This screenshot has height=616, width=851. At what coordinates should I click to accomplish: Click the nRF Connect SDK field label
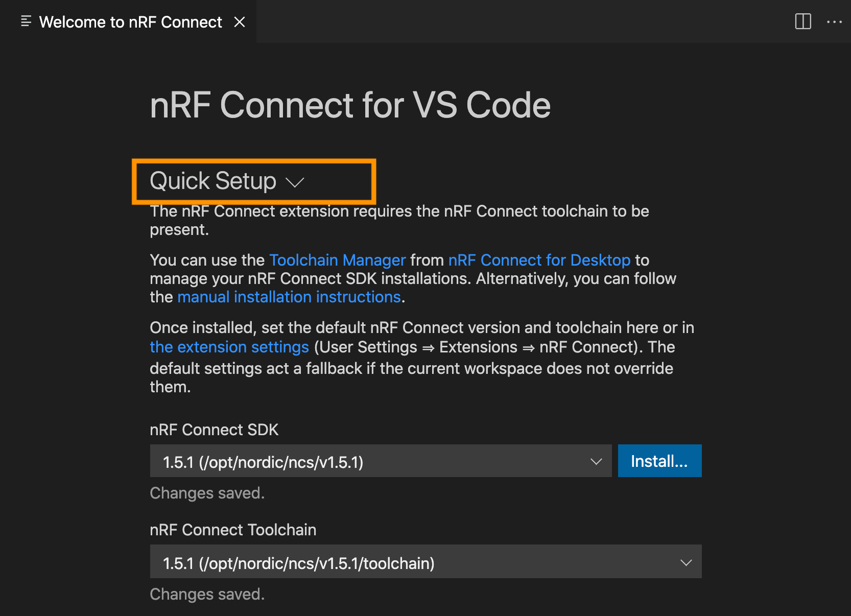(214, 430)
